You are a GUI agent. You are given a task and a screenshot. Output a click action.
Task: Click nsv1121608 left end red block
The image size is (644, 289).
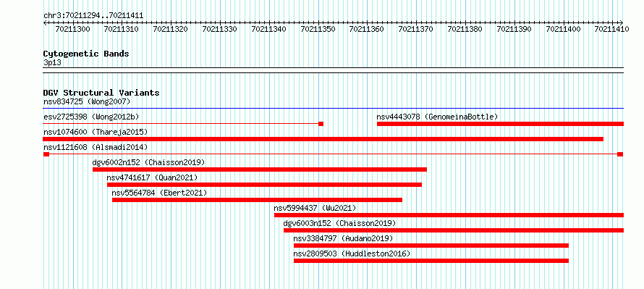(46, 154)
